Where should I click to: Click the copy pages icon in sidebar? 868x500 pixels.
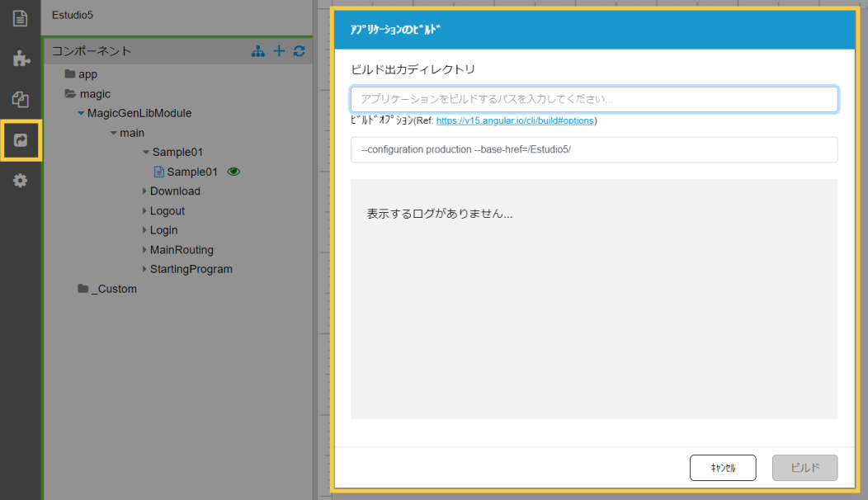pyautogui.click(x=21, y=100)
